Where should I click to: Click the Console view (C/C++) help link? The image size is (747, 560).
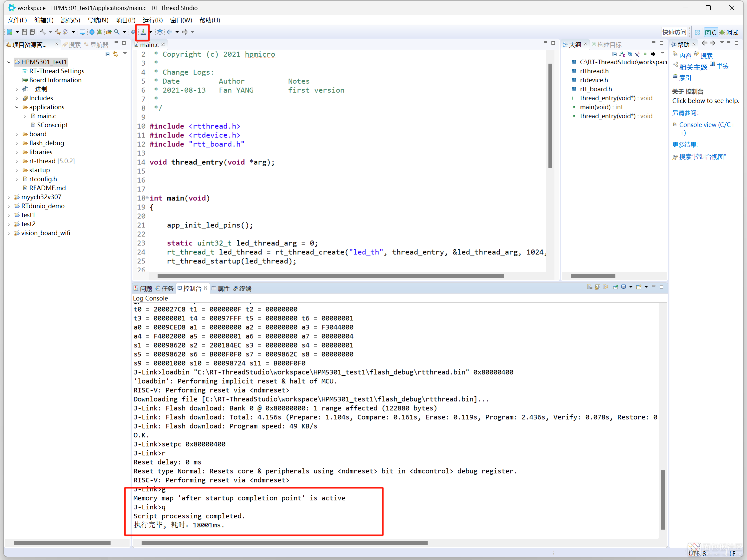(x=707, y=129)
